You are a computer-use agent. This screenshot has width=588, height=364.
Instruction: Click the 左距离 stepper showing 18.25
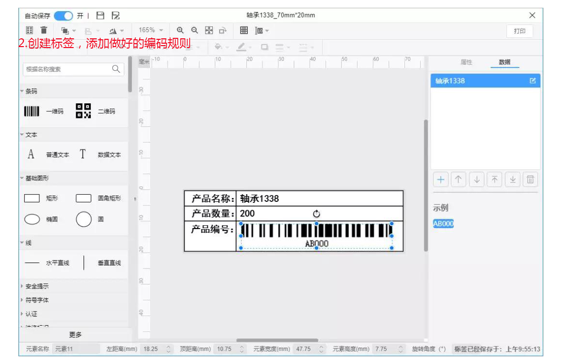click(156, 349)
